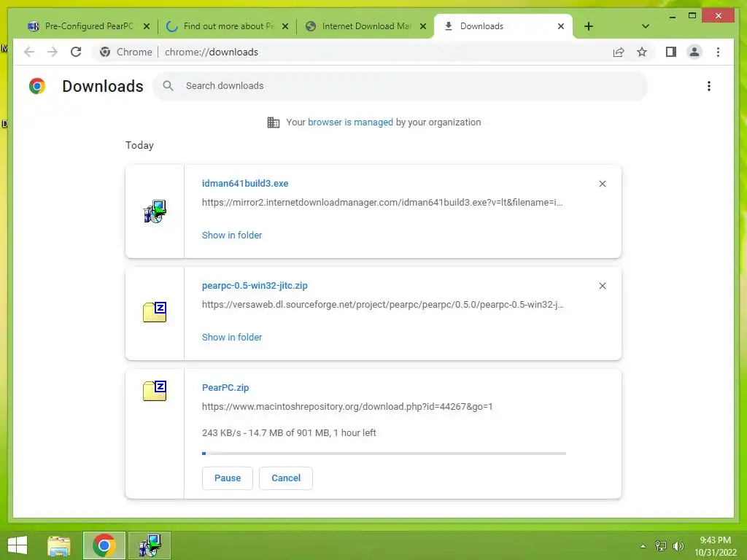The image size is (747, 560).
Task: Click the Chrome site info chip in address bar
Action: tap(126, 52)
